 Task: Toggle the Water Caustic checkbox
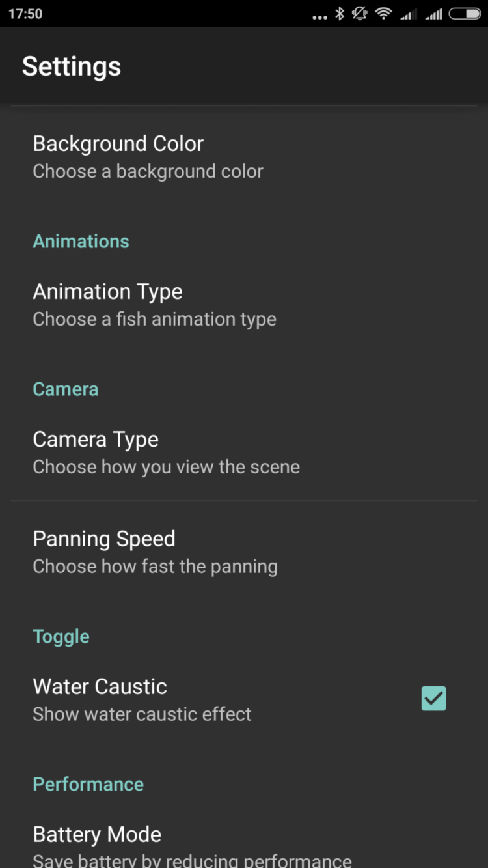pos(433,699)
